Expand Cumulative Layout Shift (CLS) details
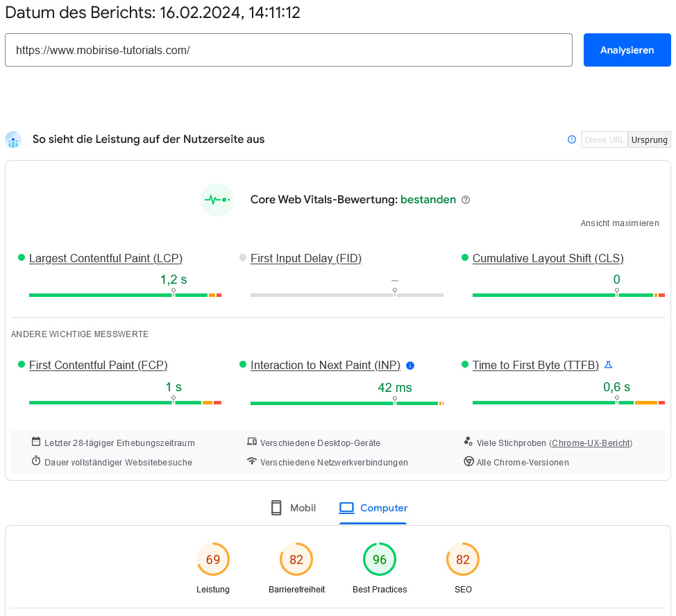The height and width of the screenshot is (616, 676). click(x=548, y=259)
